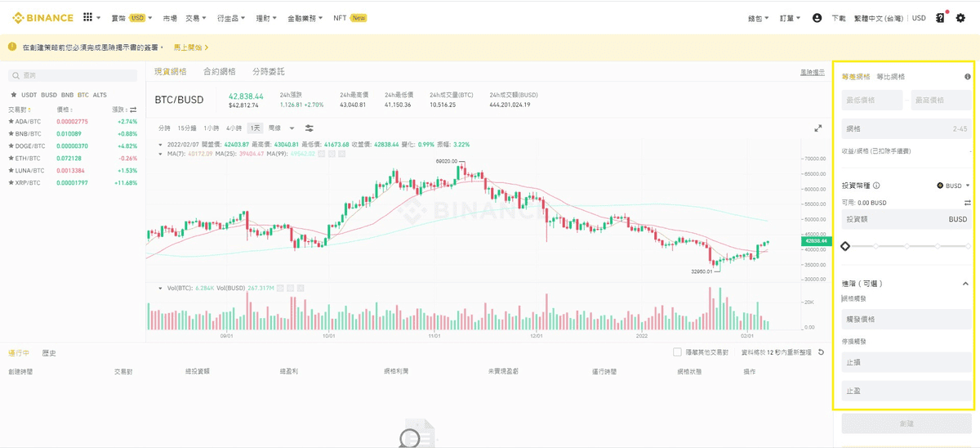Click the 觸發價格 input field
Screen dimensions: 980x448
pos(906,319)
